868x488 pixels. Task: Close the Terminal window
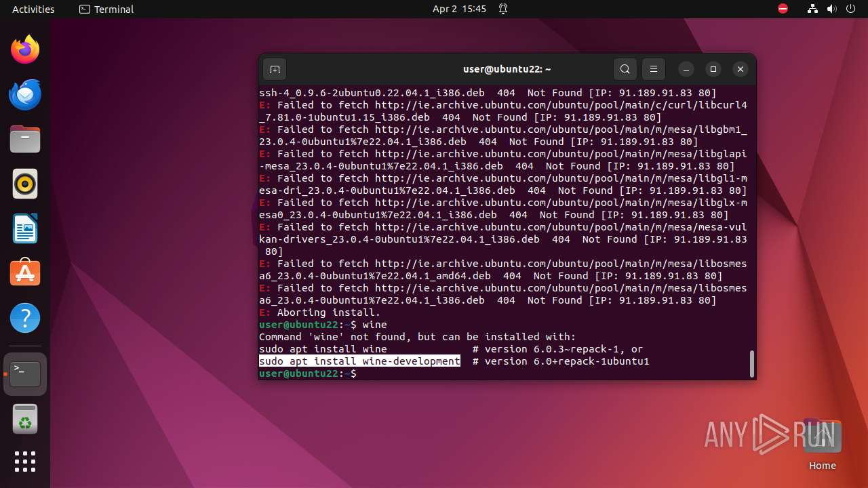point(741,69)
